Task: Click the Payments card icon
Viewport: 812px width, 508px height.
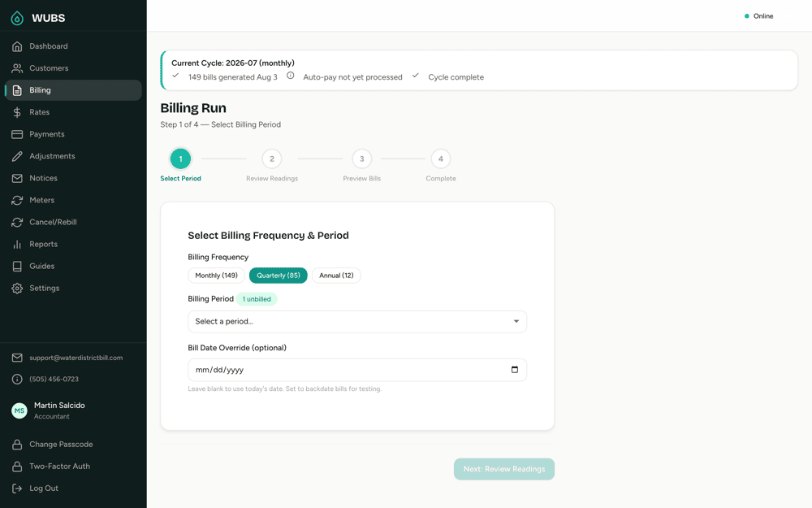Action: (x=17, y=134)
